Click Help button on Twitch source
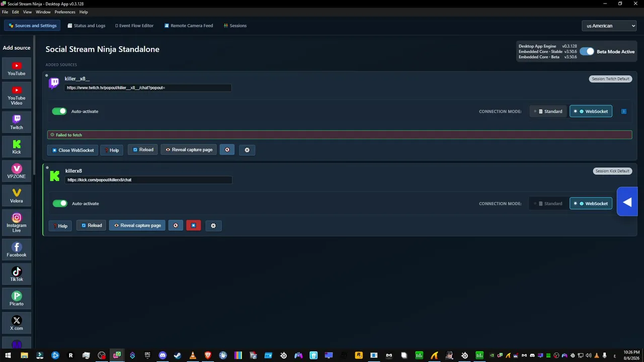 112,150
